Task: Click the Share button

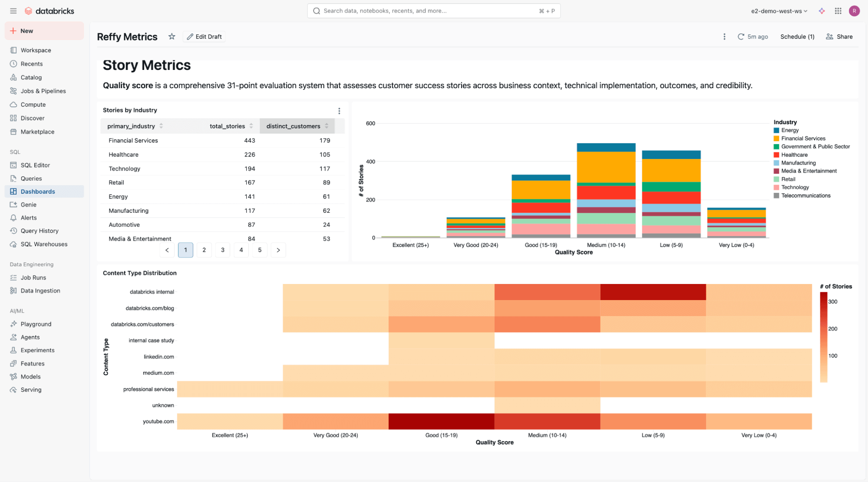Action: point(839,37)
